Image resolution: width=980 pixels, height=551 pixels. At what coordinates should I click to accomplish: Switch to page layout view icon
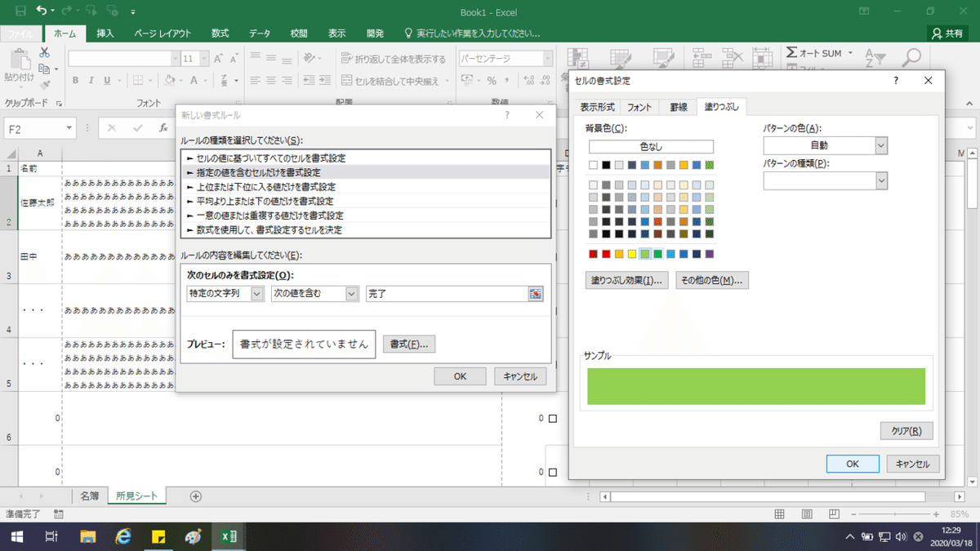point(807,514)
